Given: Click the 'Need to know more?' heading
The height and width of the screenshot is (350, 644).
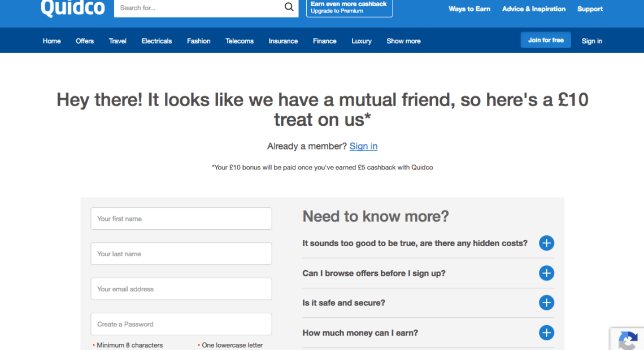Looking at the screenshot, I should [376, 216].
